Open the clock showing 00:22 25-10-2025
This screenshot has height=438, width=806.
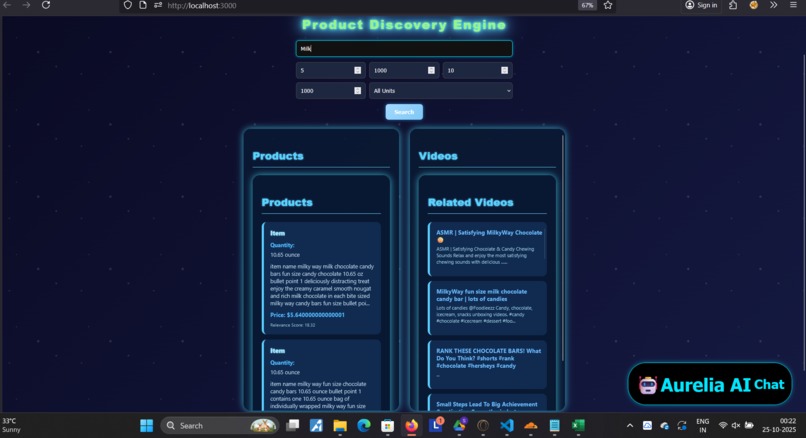coord(779,426)
